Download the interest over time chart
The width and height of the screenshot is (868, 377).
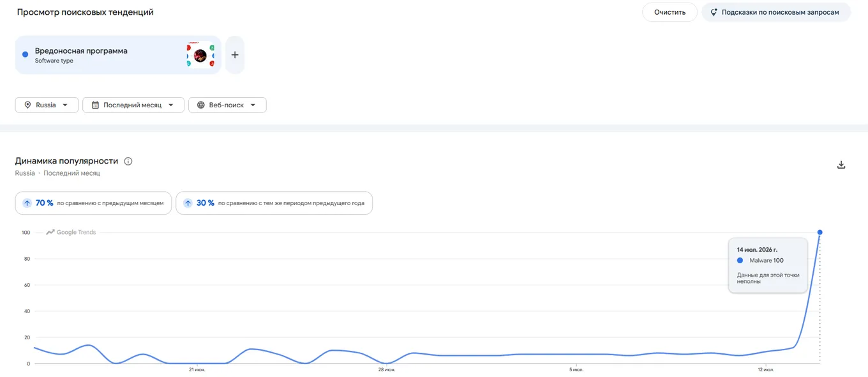(x=841, y=165)
